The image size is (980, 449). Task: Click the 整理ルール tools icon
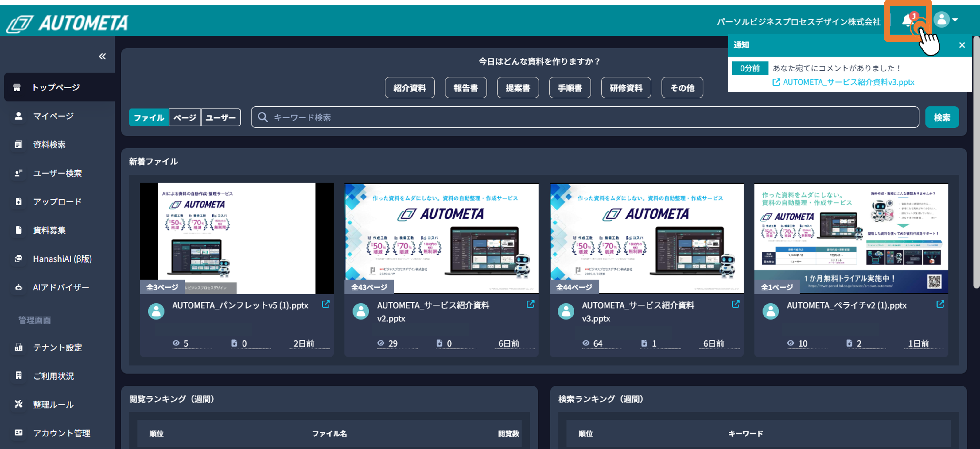[x=18, y=404]
